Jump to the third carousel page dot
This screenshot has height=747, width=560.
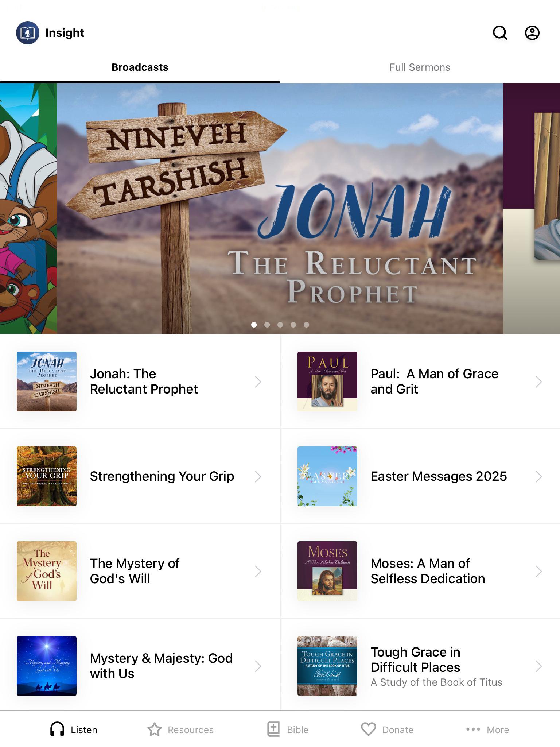pyautogui.click(x=280, y=325)
